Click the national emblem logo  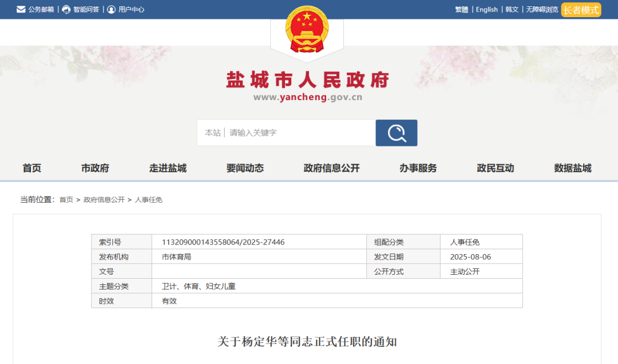point(307,30)
